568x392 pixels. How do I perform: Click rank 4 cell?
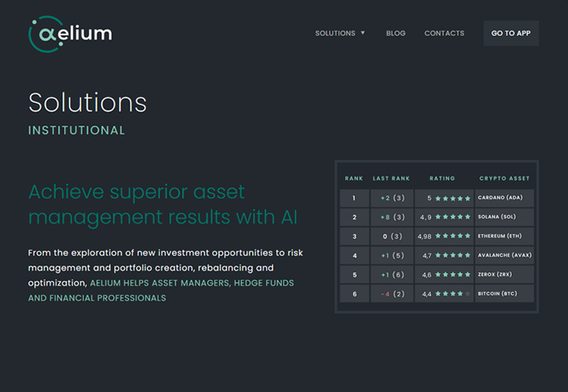354,255
